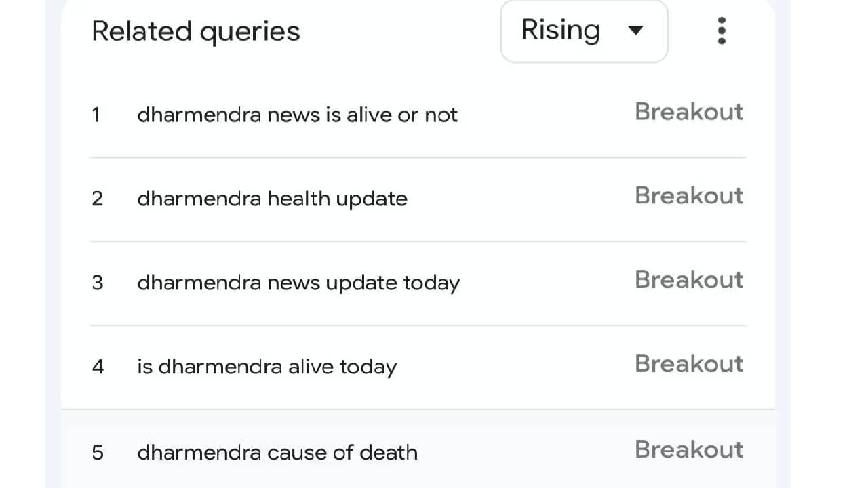Viewport: 868px width, 488px height.
Task: Click Breakout label on the first query
Action: point(689,112)
